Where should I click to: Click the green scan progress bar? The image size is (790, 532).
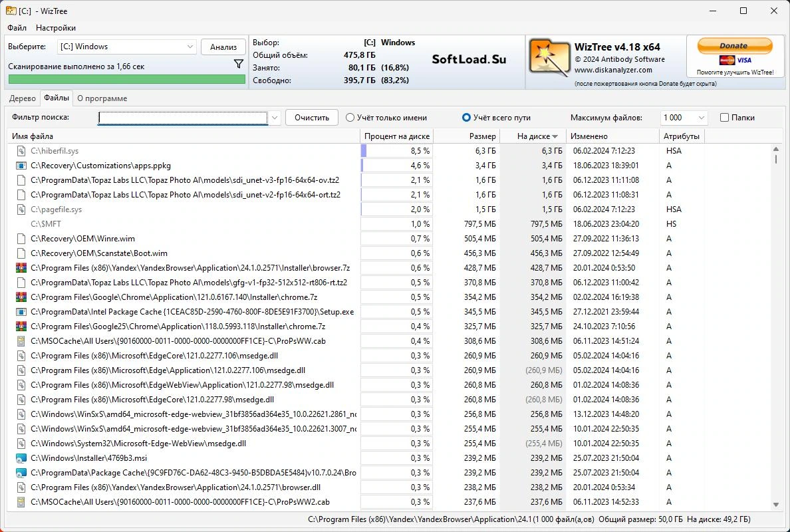[x=127, y=79]
